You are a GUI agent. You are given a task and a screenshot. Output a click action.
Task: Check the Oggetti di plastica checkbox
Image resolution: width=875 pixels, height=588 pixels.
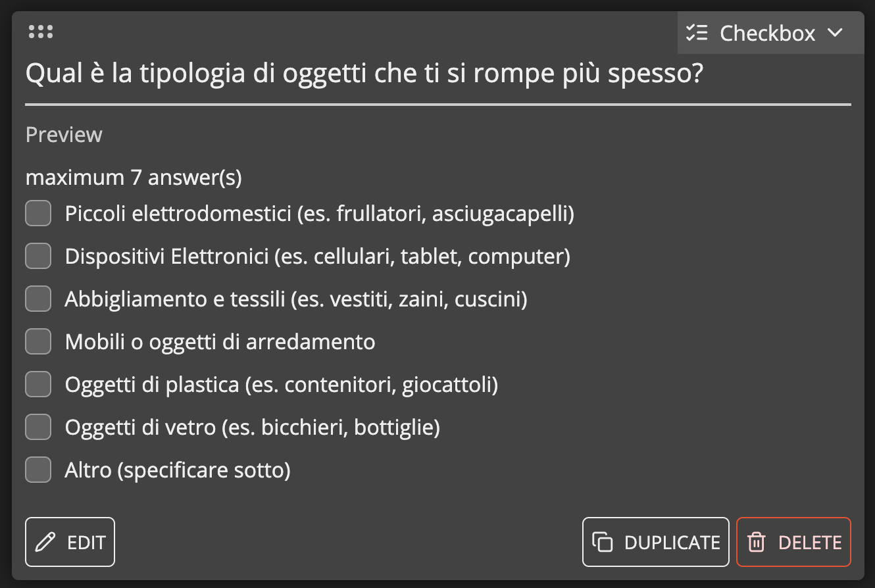coord(38,385)
